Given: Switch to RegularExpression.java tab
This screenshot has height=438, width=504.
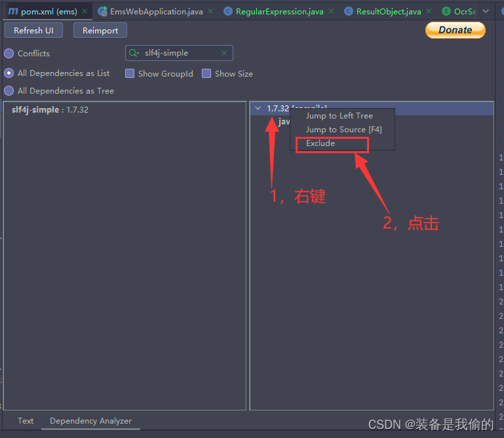Looking at the screenshot, I should click(x=280, y=12).
